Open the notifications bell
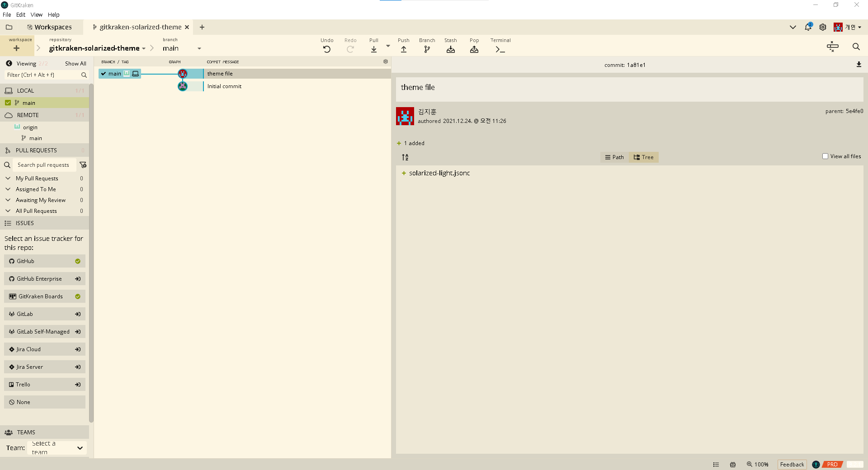This screenshot has height=470, width=868. (x=808, y=27)
